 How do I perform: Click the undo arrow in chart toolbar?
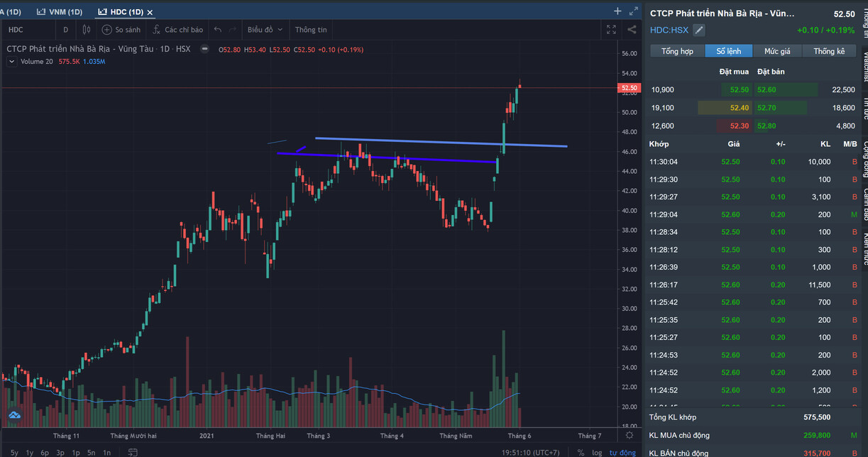click(x=217, y=30)
